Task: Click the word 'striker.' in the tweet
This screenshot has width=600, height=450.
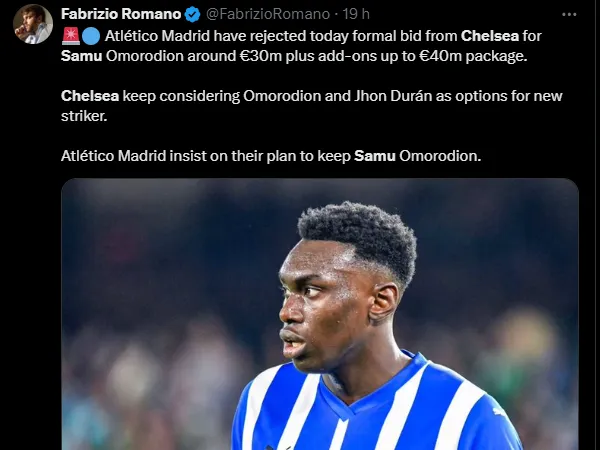Action: 84,116
